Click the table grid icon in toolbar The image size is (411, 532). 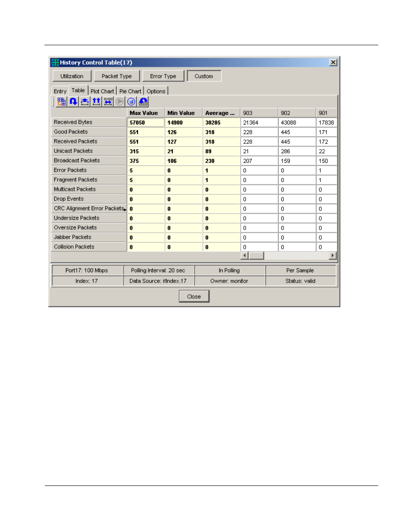click(62, 102)
